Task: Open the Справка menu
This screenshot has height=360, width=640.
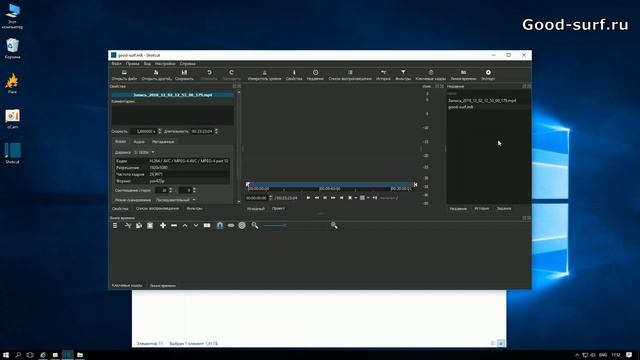Action: (x=188, y=64)
